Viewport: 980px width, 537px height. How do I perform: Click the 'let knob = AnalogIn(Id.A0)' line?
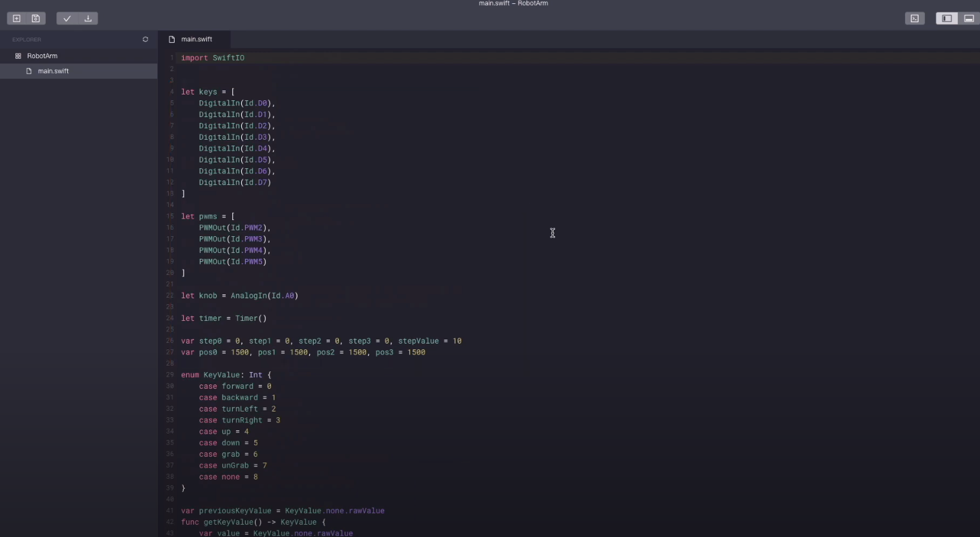[x=239, y=296]
